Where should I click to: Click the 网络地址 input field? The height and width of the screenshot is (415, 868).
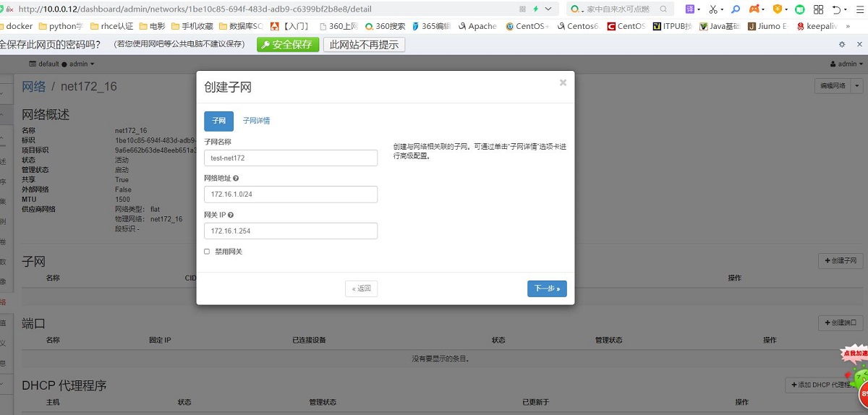(x=291, y=194)
